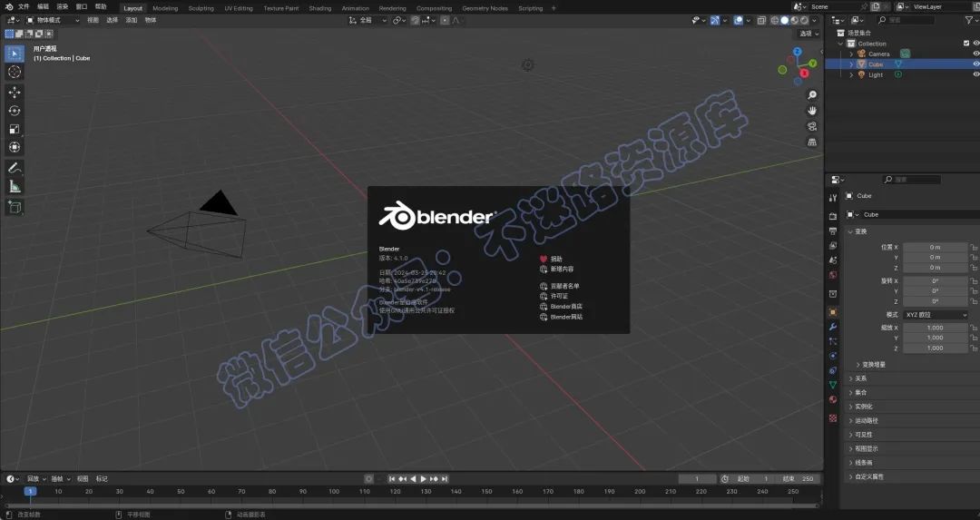Open the Particles properties tab

pos(832,341)
